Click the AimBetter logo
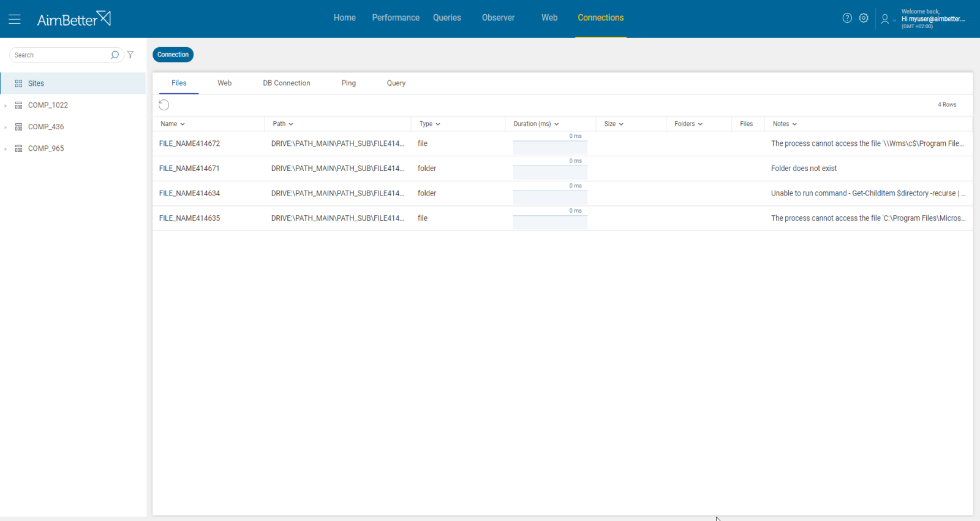Screen dimensions: 980x521 pos(74,19)
